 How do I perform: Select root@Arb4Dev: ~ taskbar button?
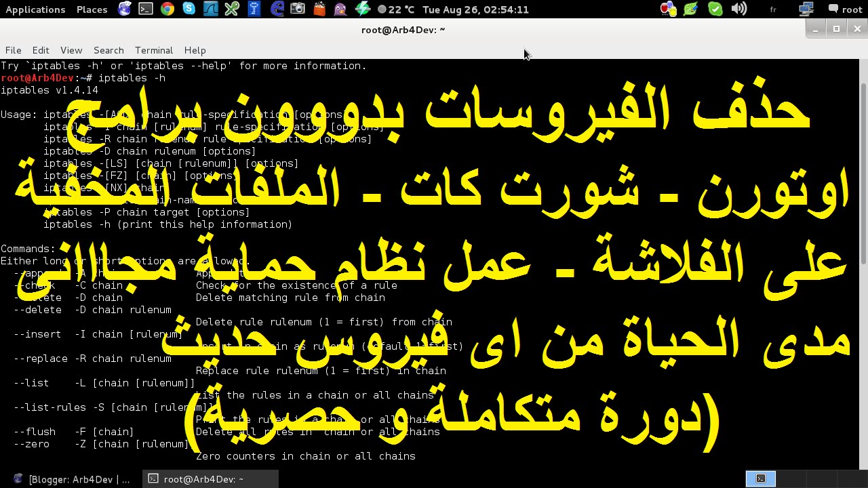click(211, 479)
